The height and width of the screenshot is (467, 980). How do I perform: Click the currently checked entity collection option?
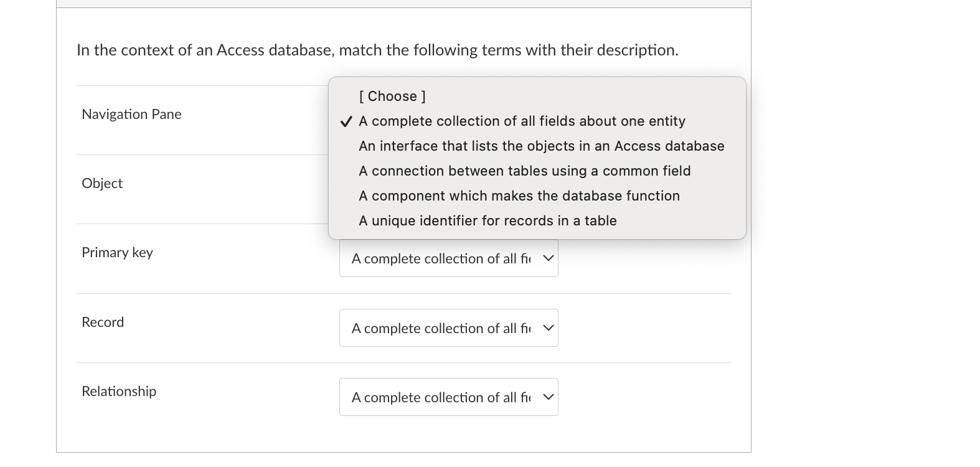[522, 121]
